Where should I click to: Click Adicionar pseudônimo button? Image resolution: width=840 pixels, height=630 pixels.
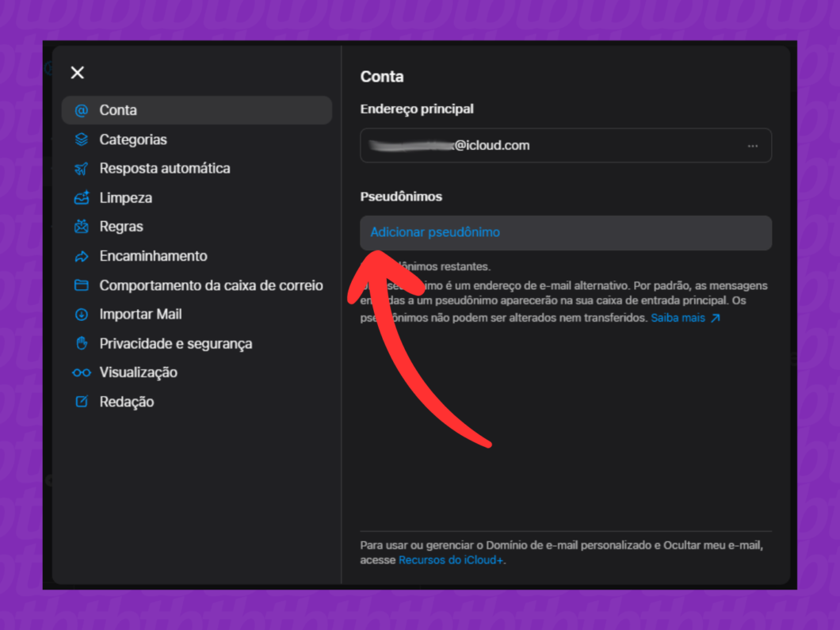(x=566, y=232)
